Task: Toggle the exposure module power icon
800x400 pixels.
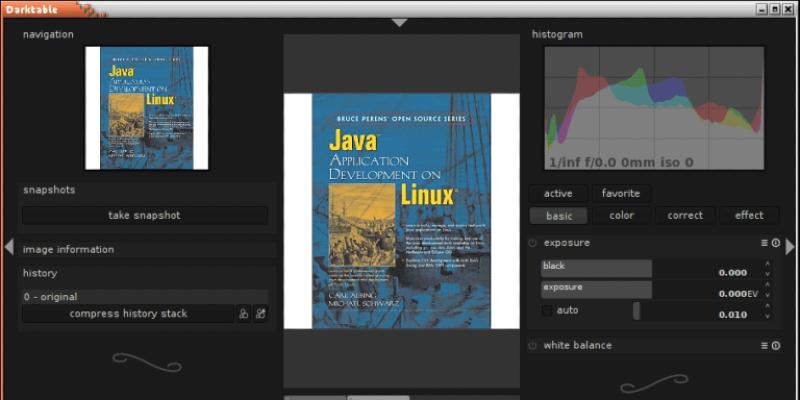Action: pos(533,243)
